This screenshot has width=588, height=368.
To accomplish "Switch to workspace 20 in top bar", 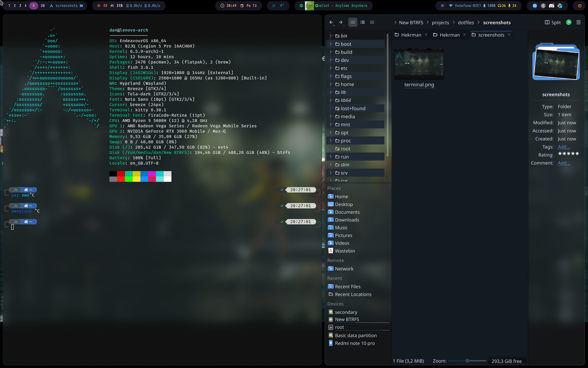I will 43,6.
